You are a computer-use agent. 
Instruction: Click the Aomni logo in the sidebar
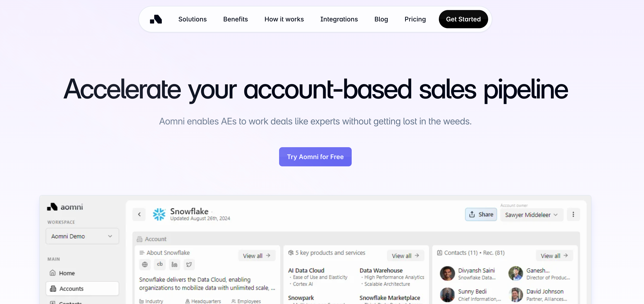[65, 207]
